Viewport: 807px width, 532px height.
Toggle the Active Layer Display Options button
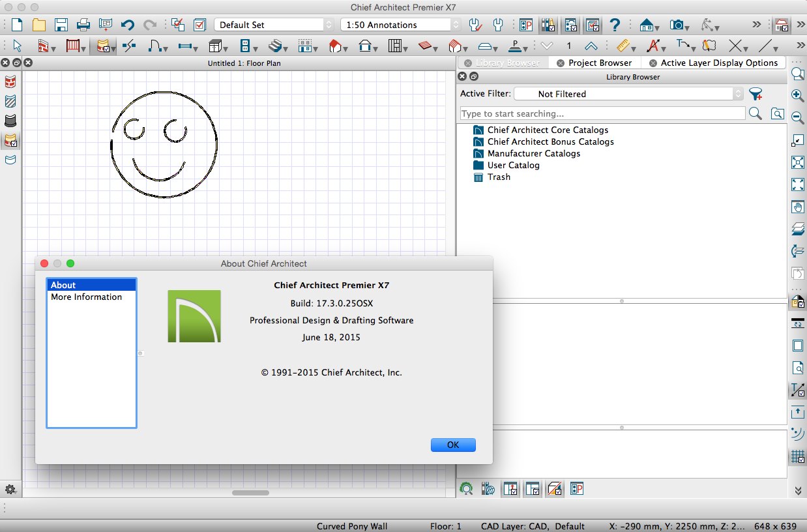coord(592,25)
